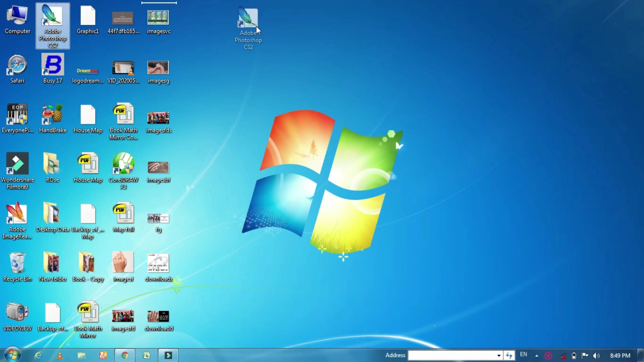Select the imagesfds picture thumbnail
The height and width of the screenshot is (362, 644).
(159, 122)
